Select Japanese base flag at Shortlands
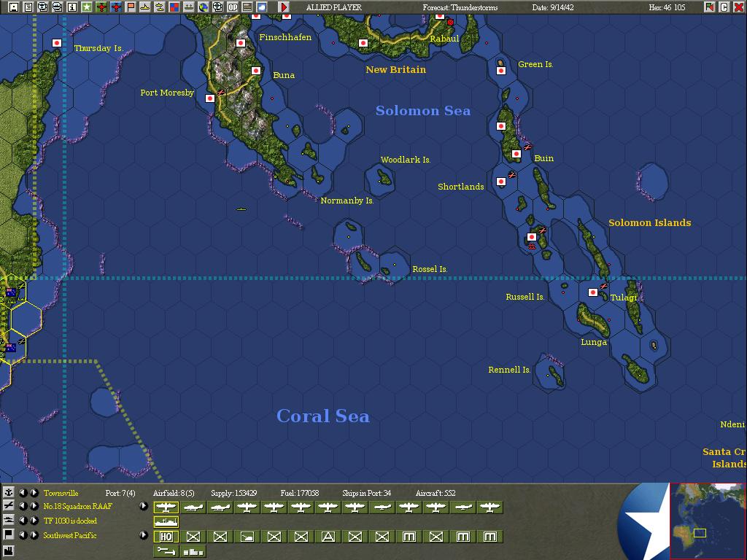 tap(501, 182)
